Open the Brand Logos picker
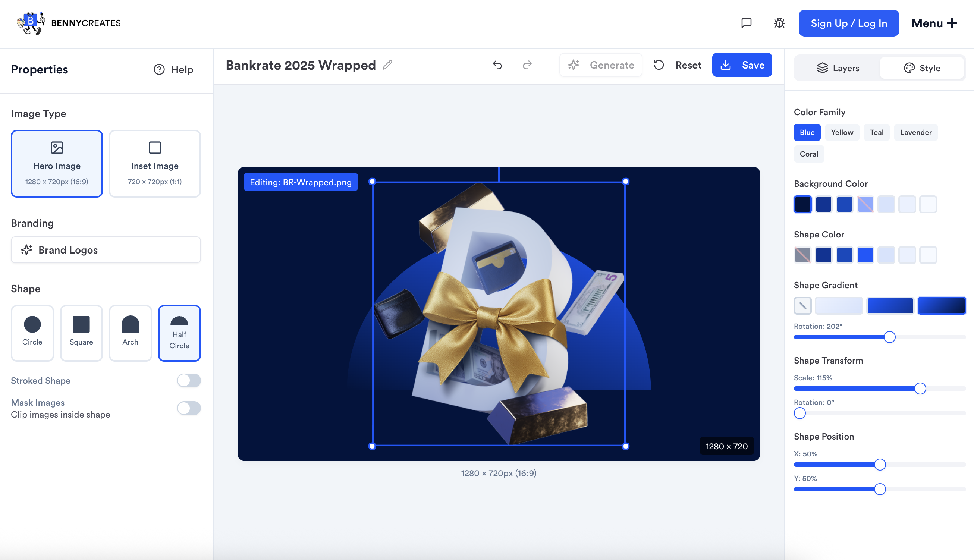Screen dimensions: 974x560 106,250
